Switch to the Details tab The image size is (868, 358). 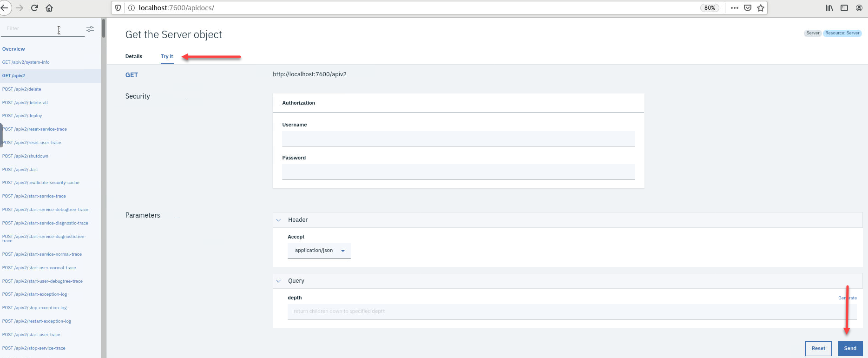(134, 56)
